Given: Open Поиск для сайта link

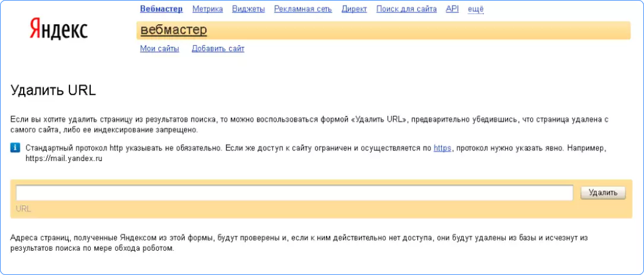Looking at the screenshot, I should tap(407, 9).
